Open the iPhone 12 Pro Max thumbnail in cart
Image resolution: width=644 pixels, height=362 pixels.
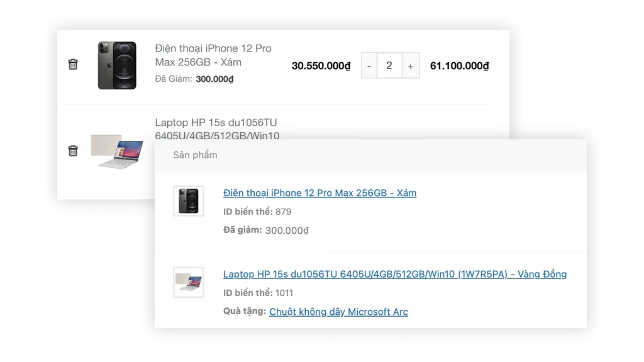click(117, 65)
